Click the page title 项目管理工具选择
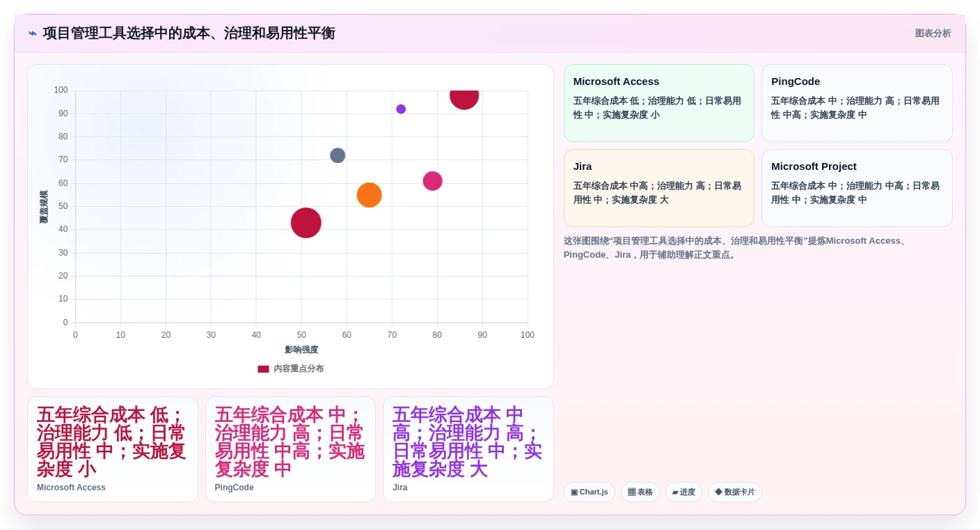980x530 pixels. [x=189, y=33]
